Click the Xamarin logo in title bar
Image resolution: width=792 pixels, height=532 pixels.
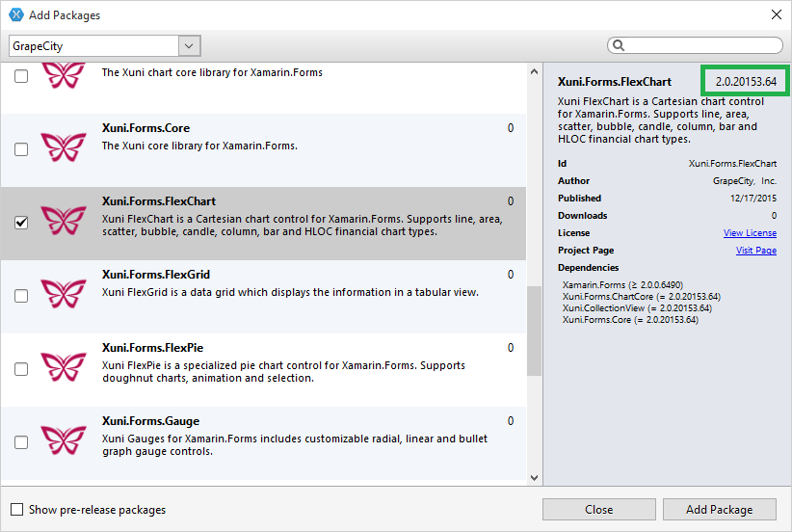(x=16, y=14)
